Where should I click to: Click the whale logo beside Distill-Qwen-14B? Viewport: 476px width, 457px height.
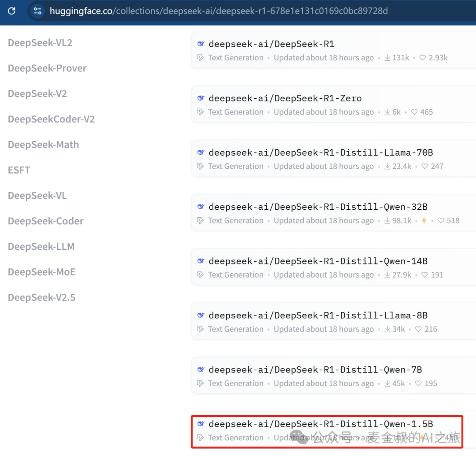[x=201, y=261]
